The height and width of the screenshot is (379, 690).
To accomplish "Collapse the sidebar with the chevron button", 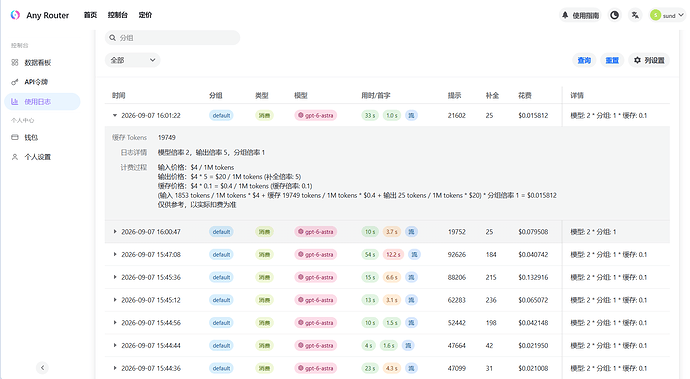I will click(x=42, y=368).
